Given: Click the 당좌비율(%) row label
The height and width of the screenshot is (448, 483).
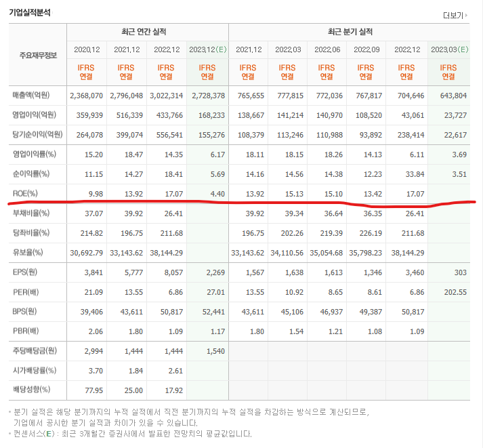Looking at the screenshot, I should coord(31,232).
